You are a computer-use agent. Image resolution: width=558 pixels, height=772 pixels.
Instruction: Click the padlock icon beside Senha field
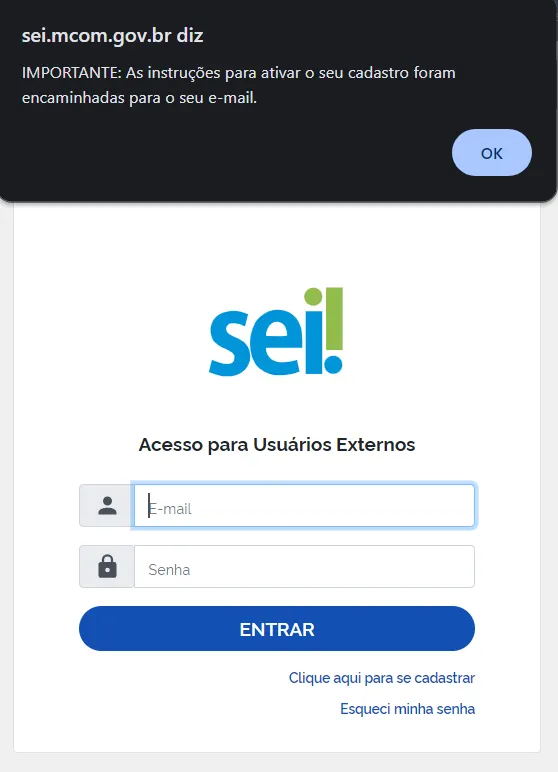click(107, 567)
